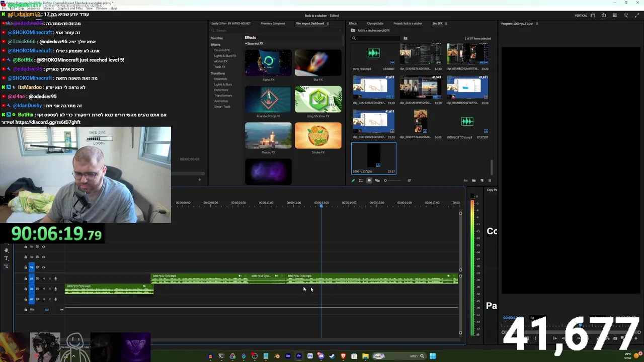Open Steam from the taskbar

(332, 356)
